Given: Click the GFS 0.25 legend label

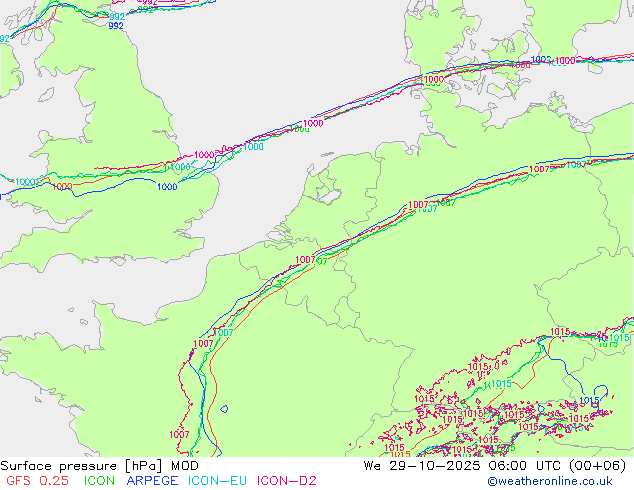Looking at the screenshot, I should pyautogui.click(x=37, y=481).
